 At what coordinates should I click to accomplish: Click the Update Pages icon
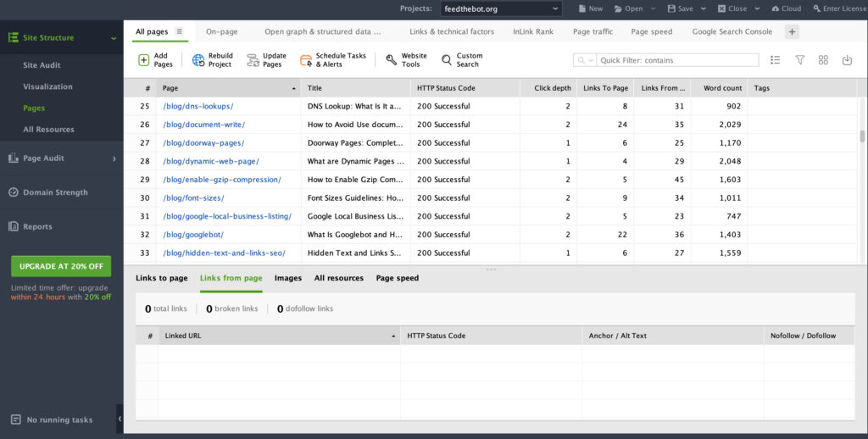[x=253, y=60]
